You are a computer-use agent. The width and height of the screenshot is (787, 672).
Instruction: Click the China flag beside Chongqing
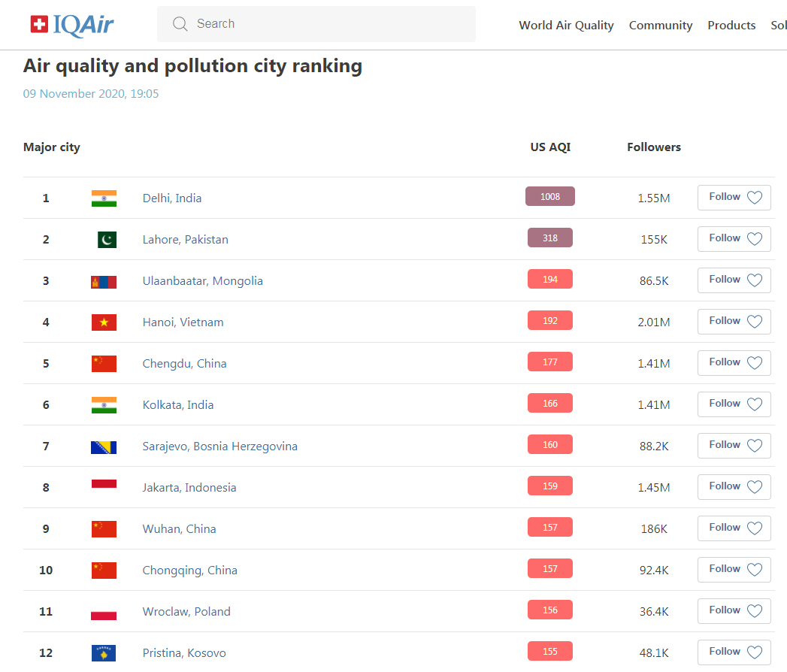[104, 570]
